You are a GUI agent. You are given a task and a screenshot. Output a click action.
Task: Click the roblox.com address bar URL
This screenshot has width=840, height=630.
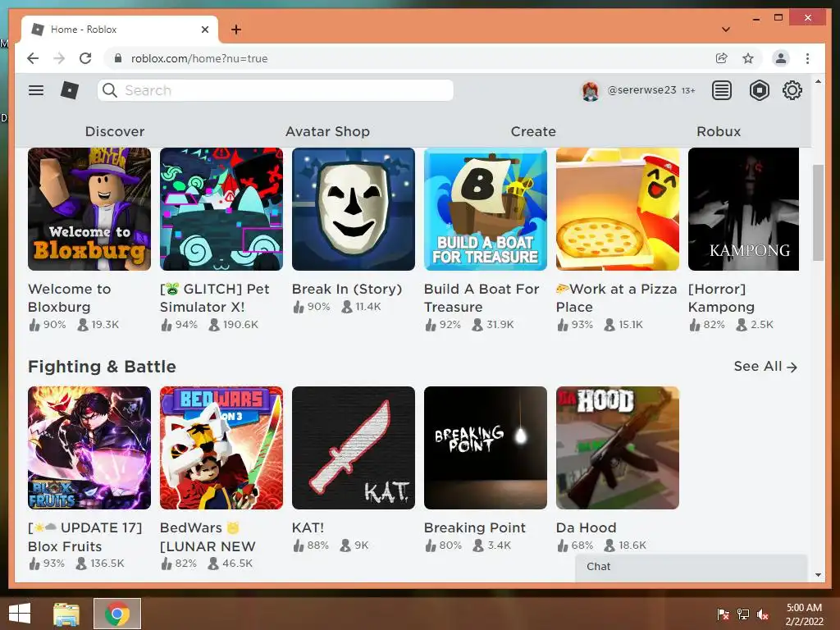[x=199, y=58]
